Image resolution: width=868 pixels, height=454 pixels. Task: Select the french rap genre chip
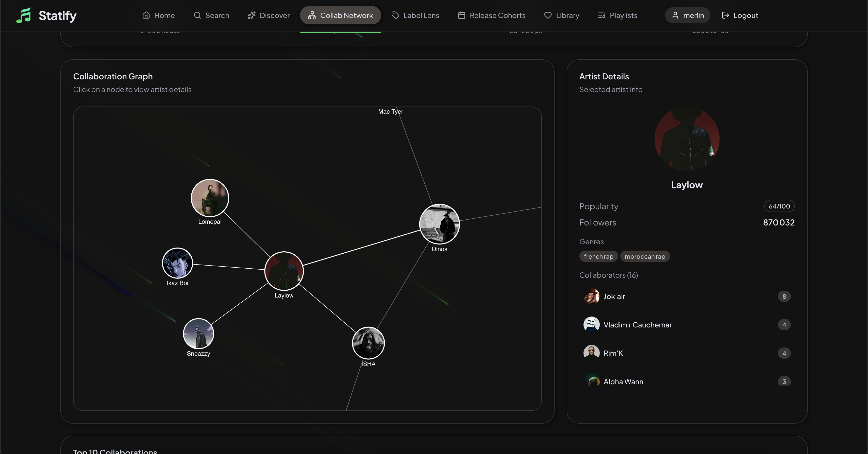pyautogui.click(x=598, y=256)
